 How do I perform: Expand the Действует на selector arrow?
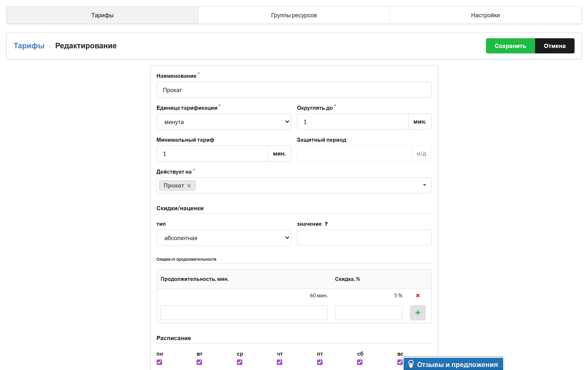point(424,185)
